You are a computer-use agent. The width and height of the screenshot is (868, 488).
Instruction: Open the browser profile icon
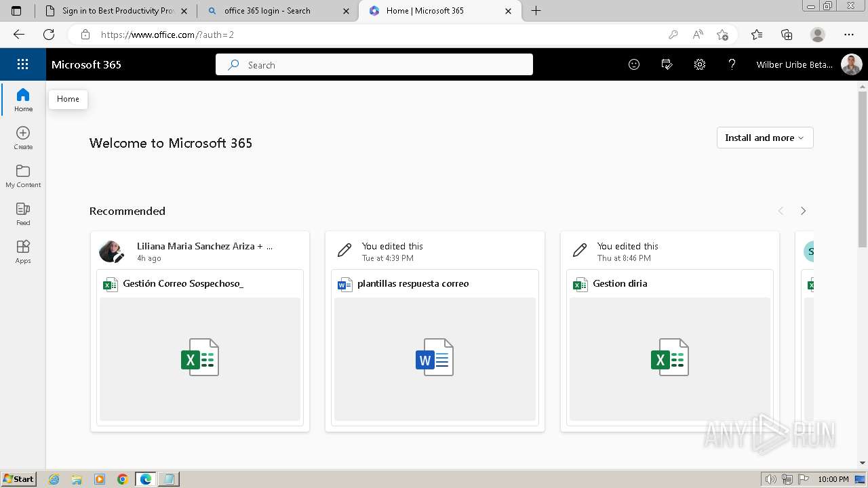pyautogui.click(x=818, y=35)
